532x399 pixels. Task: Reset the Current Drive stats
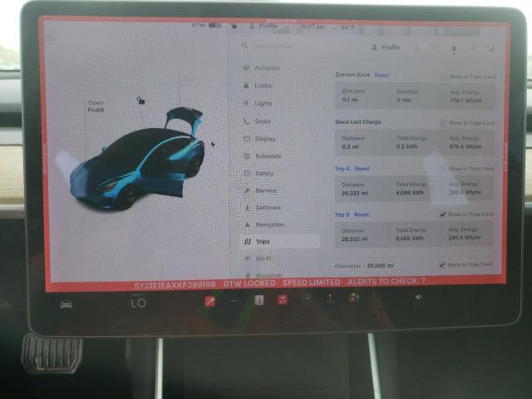[382, 75]
